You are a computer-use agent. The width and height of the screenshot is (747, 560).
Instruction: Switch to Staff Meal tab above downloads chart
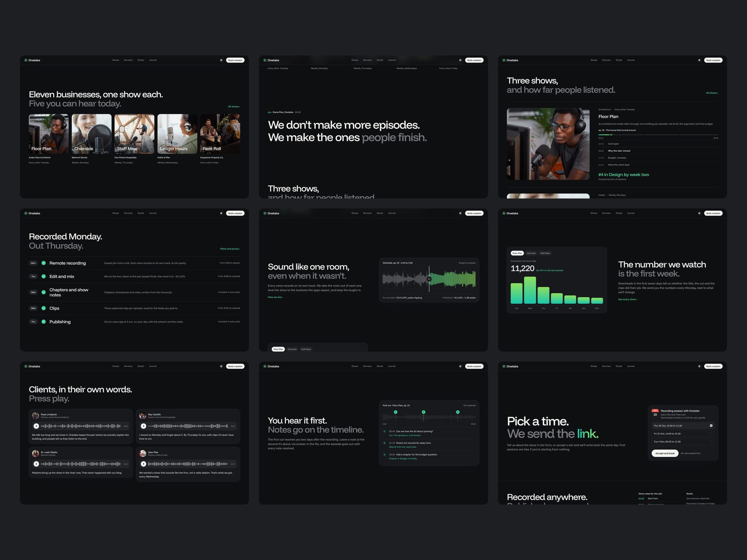(x=545, y=253)
